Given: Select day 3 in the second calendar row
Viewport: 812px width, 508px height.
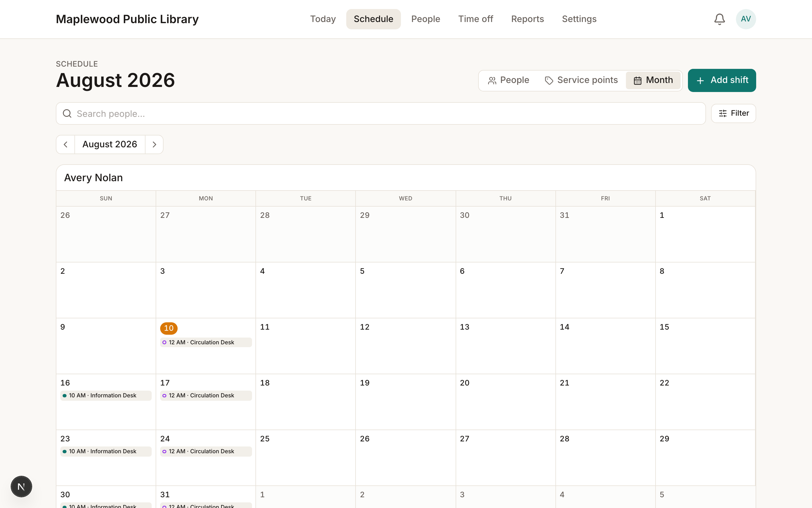Looking at the screenshot, I should [206, 290].
